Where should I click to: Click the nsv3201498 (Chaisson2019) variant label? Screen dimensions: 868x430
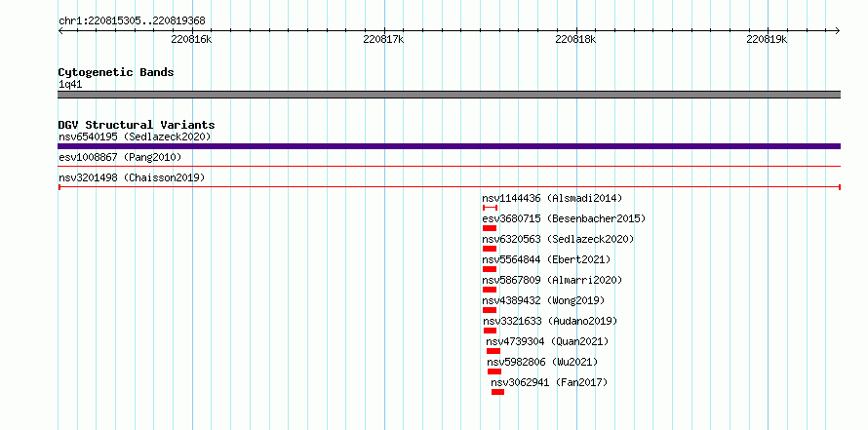132,178
